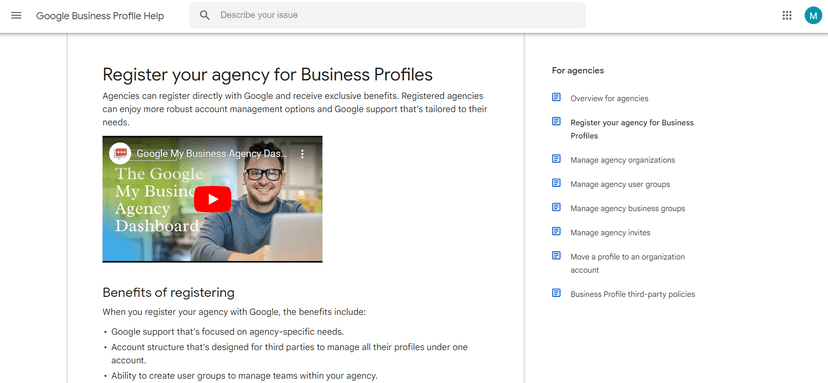Go to Manage agency business groups

pos(627,209)
